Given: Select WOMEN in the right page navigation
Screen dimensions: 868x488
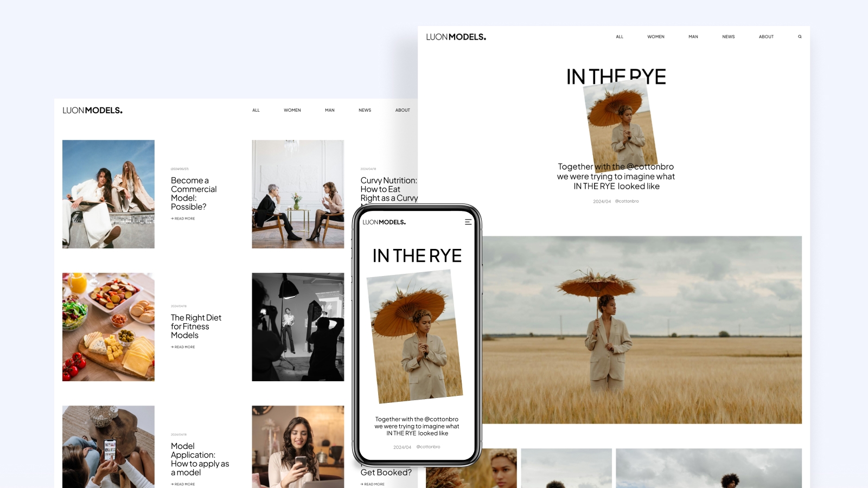Looking at the screenshot, I should tap(656, 37).
